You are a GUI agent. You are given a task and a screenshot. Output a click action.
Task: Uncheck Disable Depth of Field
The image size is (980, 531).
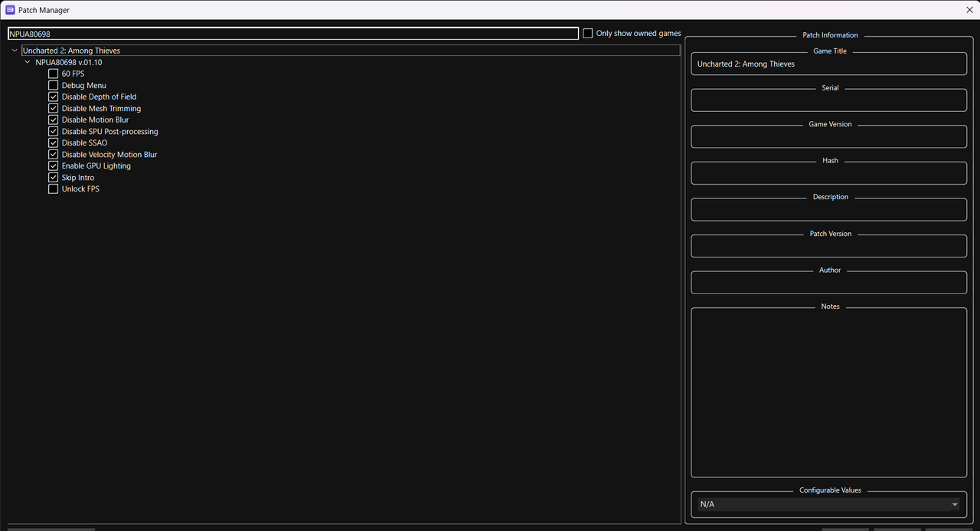pyautogui.click(x=54, y=97)
